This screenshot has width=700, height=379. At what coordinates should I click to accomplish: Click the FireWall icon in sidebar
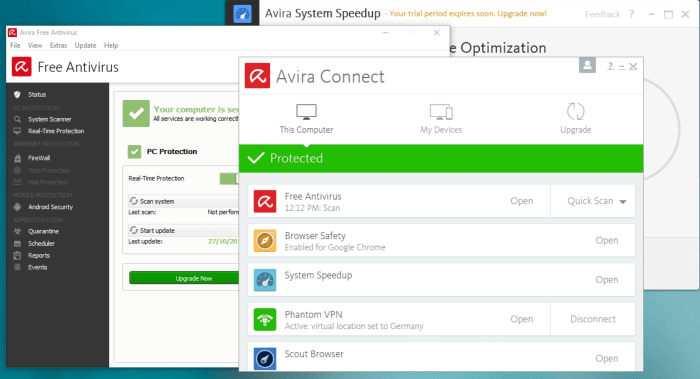click(x=17, y=158)
